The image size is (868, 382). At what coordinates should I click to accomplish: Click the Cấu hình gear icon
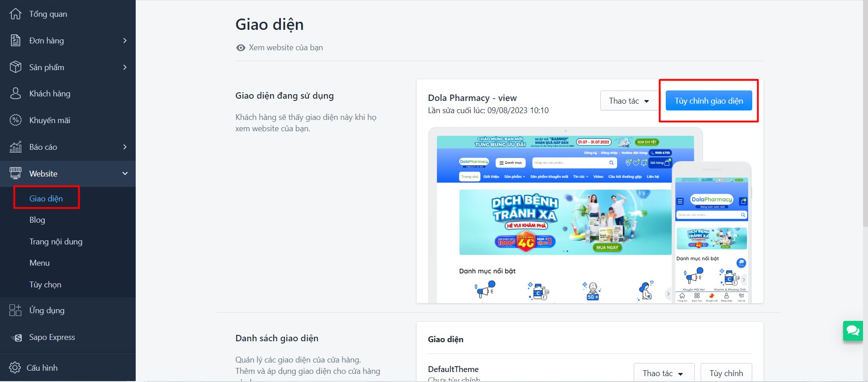click(x=15, y=368)
